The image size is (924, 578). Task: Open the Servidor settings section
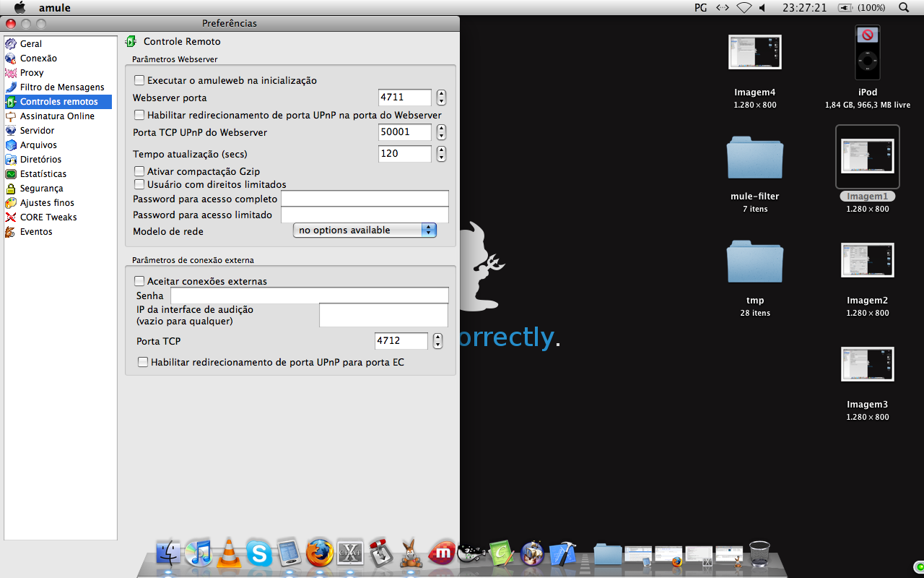37,131
